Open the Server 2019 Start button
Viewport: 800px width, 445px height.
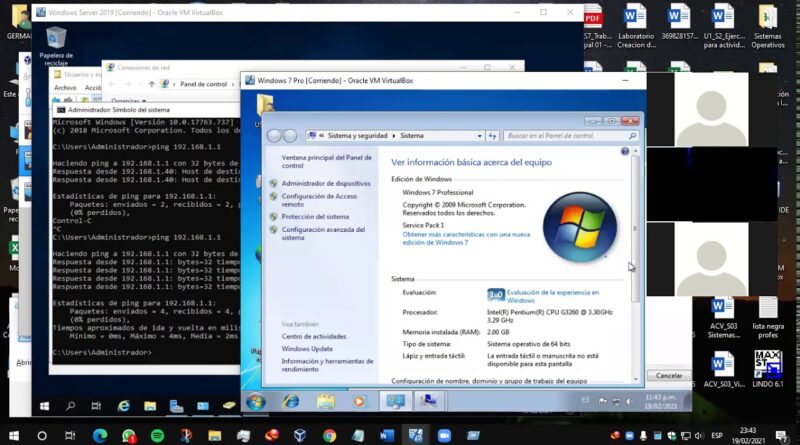[x=44, y=406]
